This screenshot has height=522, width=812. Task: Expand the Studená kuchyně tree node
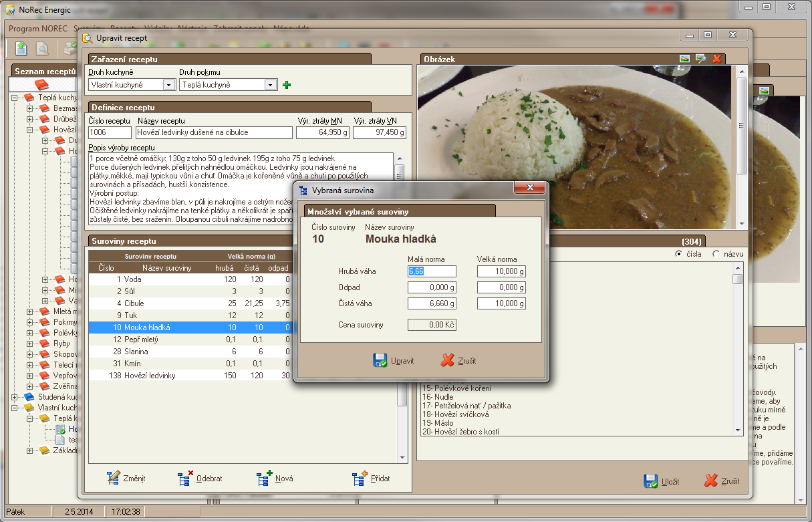(x=15, y=397)
